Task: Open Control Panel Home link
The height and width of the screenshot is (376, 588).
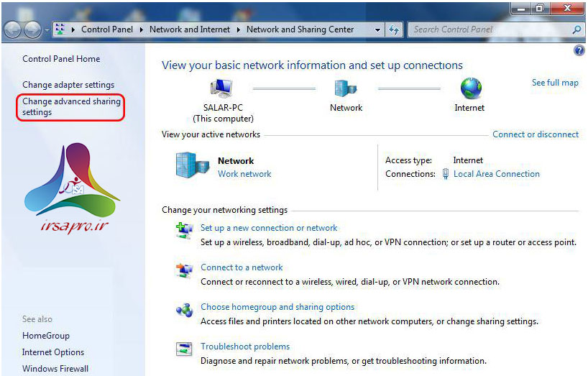Action: (x=61, y=59)
